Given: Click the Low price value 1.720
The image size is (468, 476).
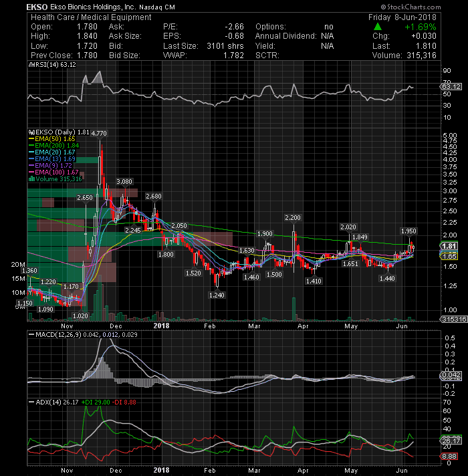Looking at the screenshot, I should point(87,46).
